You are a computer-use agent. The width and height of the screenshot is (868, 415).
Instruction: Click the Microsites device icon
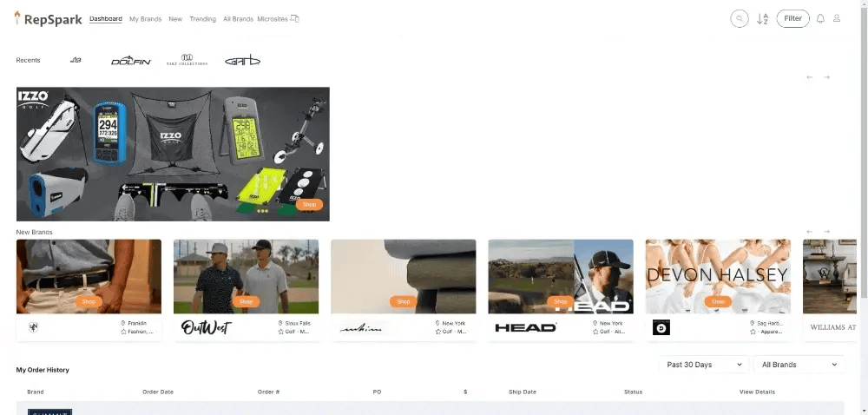coord(295,19)
